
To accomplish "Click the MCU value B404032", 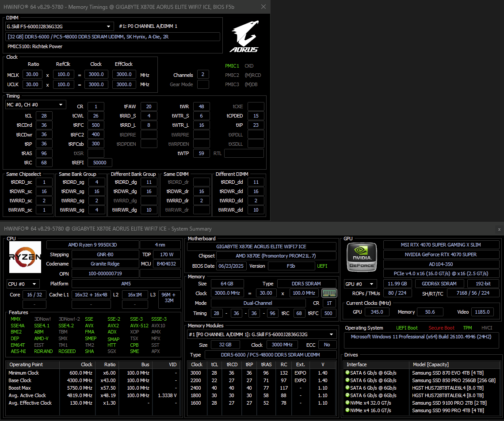I will (x=167, y=264).
